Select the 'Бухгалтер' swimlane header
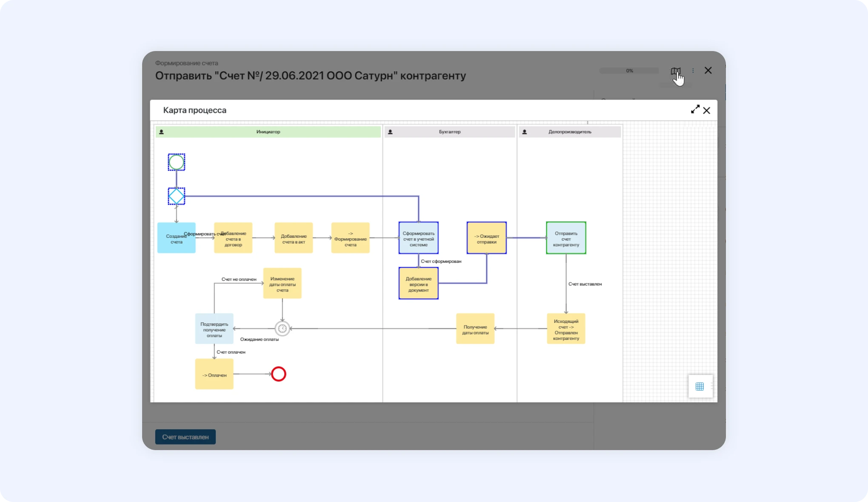The height and width of the screenshot is (502, 868). point(450,132)
